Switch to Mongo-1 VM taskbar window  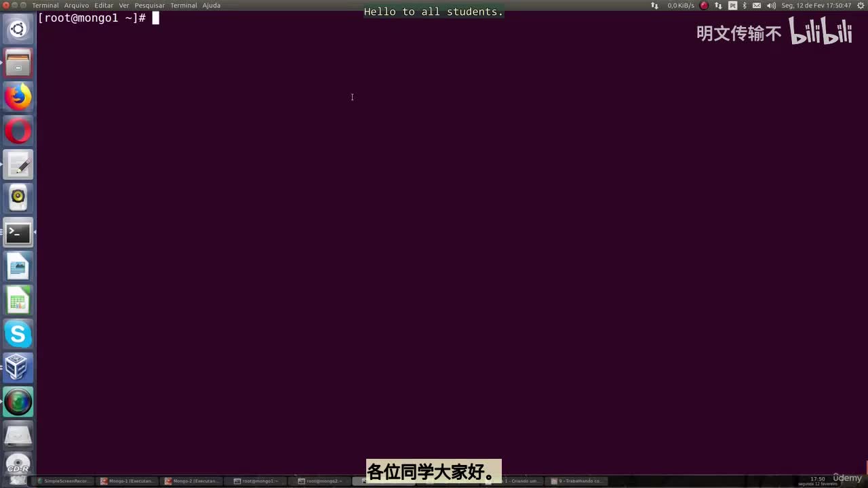pyautogui.click(x=127, y=481)
